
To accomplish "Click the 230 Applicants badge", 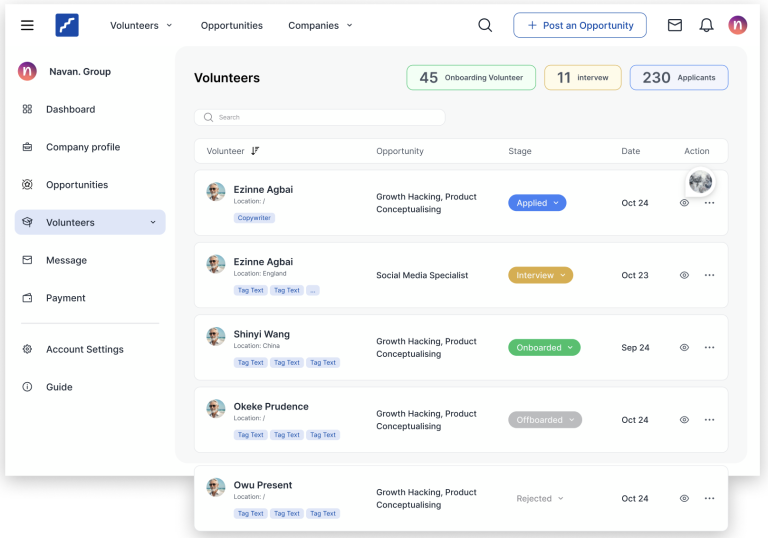I will coord(679,77).
